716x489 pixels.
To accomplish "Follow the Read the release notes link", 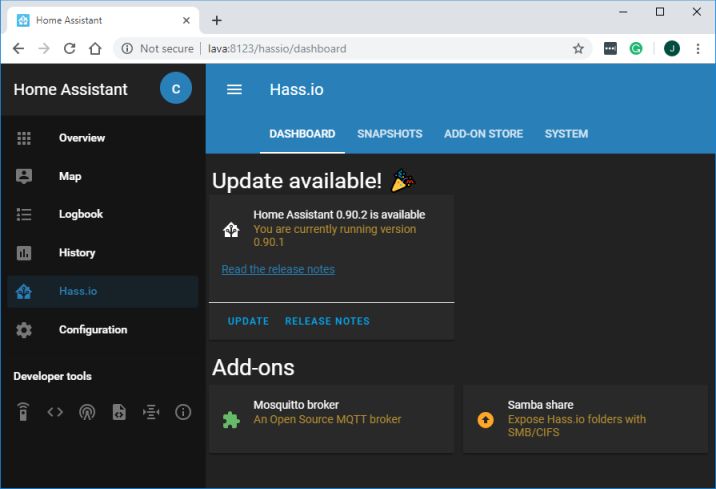I will pos(278,269).
